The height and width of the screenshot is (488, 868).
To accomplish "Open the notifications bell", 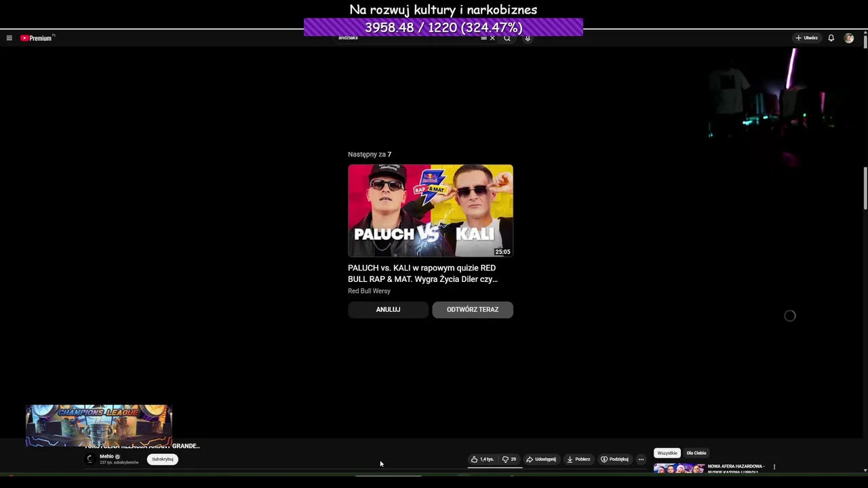I will click(831, 38).
